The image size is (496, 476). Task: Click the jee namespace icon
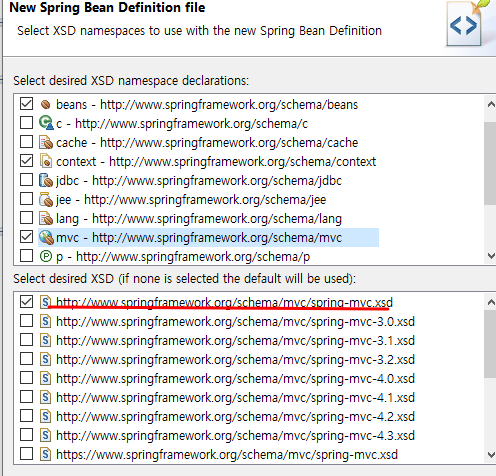tap(46, 199)
